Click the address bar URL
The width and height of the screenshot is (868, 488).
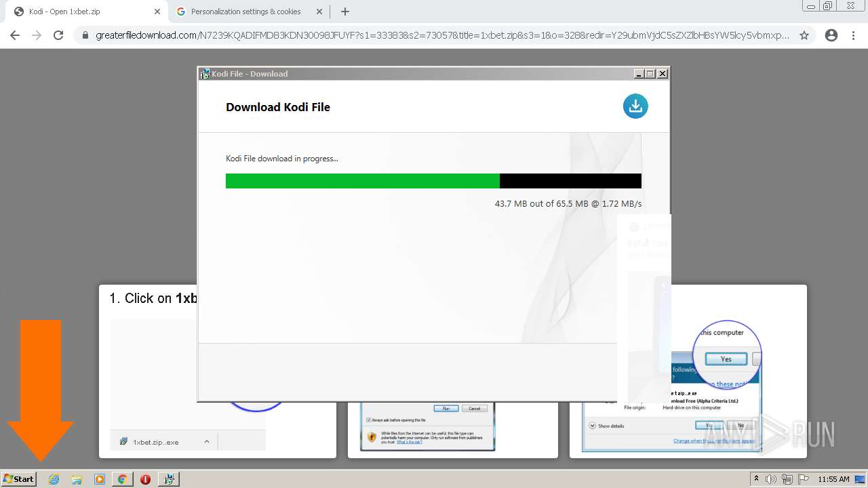(x=442, y=35)
